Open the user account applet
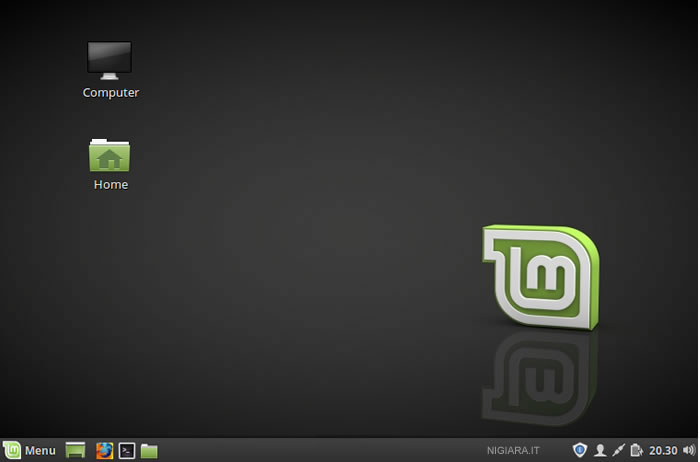This screenshot has height=462, width=700. click(600, 450)
